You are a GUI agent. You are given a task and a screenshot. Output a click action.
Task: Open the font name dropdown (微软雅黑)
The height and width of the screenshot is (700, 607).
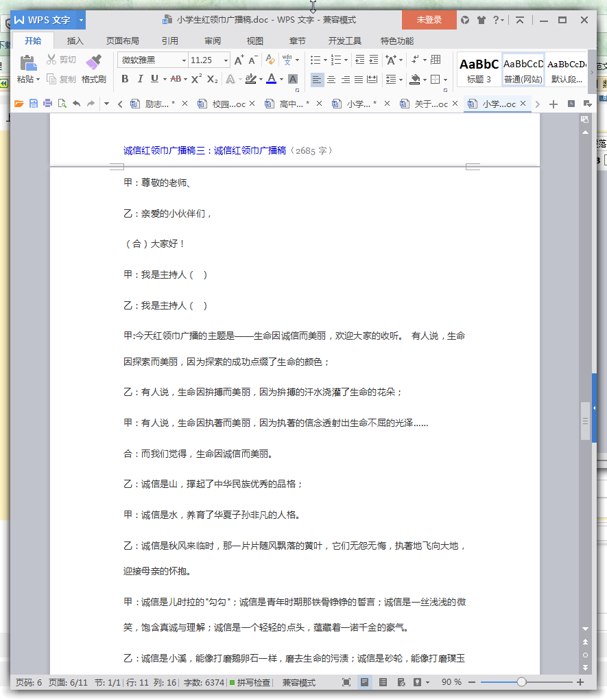coord(184,60)
